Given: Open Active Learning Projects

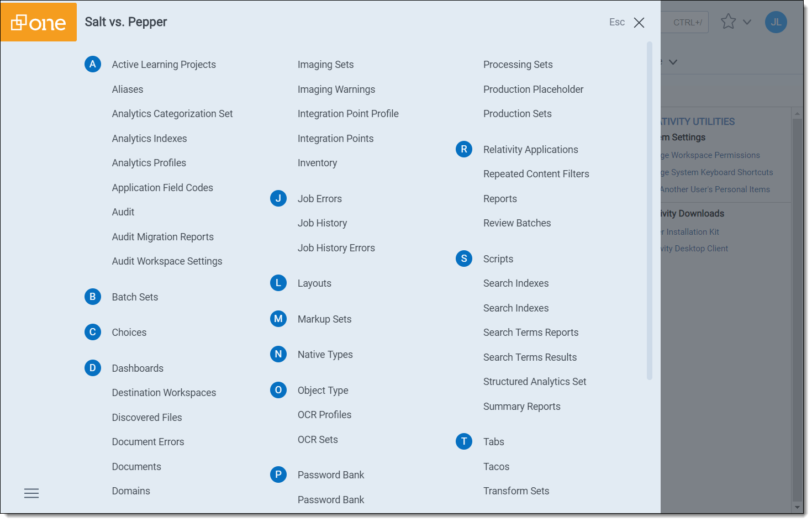Looking at the screenshot, I should [x=164, y=65].
